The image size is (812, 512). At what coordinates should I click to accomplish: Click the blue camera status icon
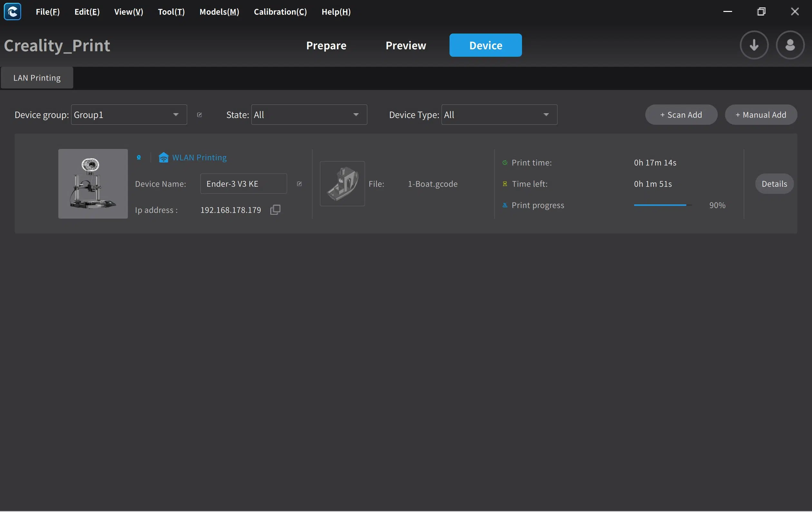click(x=139, y=158)
